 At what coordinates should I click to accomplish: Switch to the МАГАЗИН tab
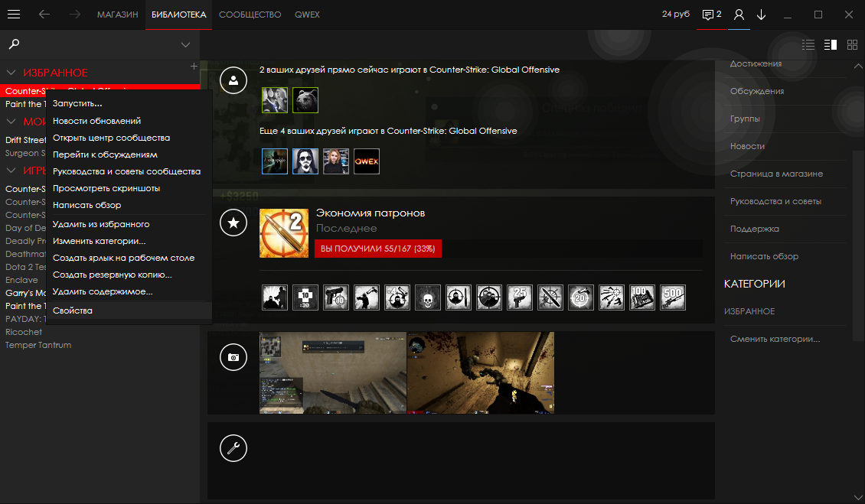(x=118, y=15)
